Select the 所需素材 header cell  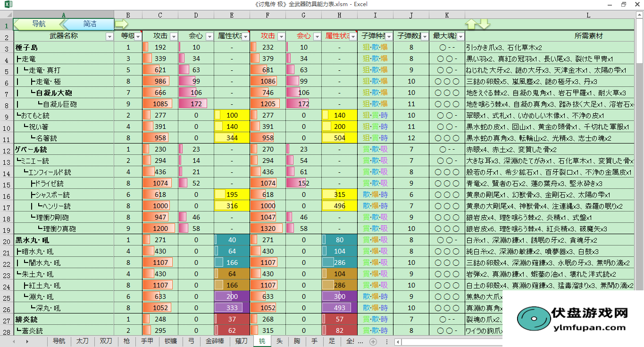click(550, 36)
